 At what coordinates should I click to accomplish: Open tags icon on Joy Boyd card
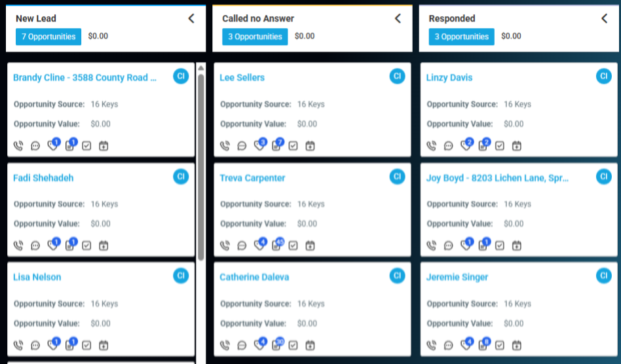coord(466,246)
